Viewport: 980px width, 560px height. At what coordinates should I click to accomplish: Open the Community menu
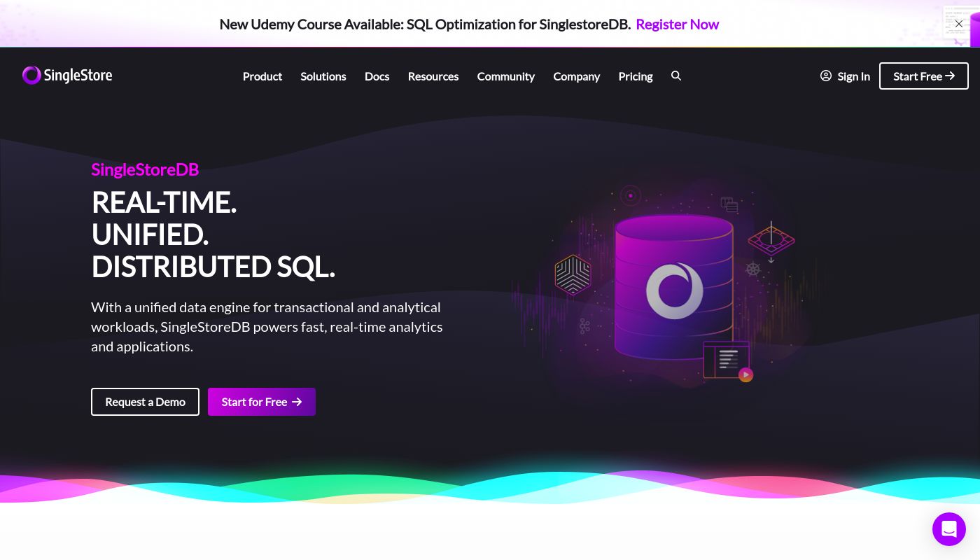[x=506, y=76]
